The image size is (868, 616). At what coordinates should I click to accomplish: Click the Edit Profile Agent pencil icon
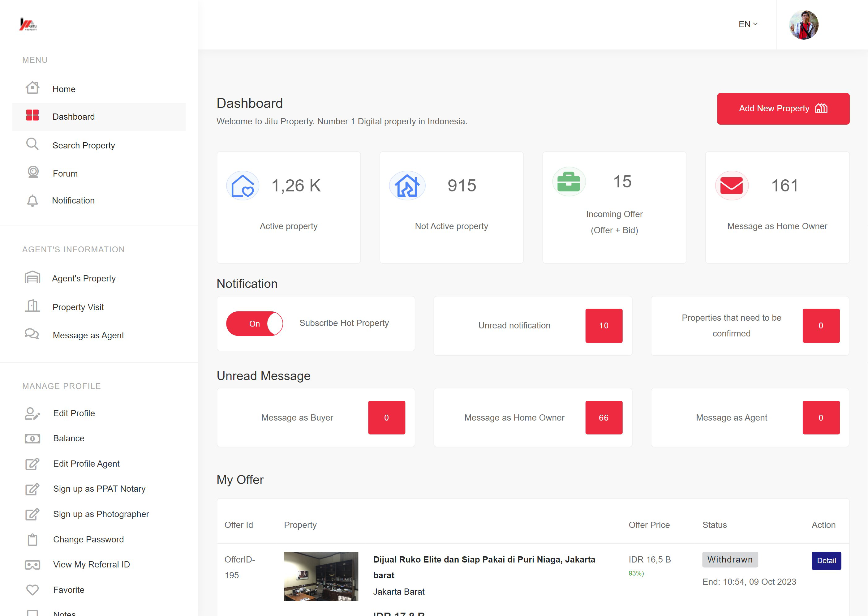(x=32, y=464)
